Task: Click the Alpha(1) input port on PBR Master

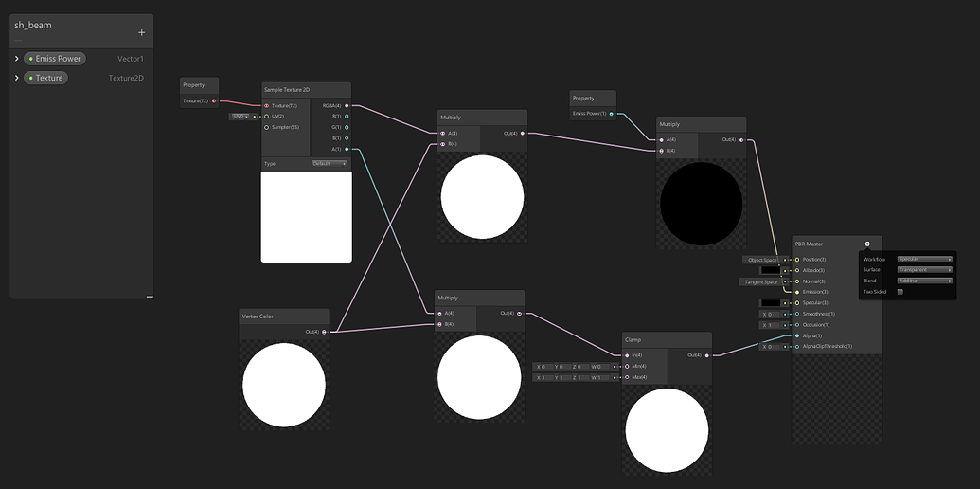Action: coord(796,335)
